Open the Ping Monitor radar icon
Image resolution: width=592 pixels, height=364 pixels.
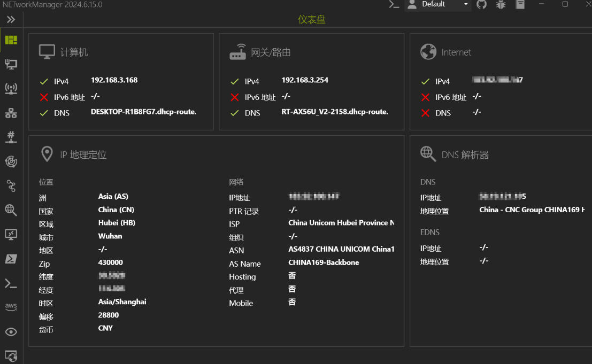pyautogui.click(x=11, y=161)
